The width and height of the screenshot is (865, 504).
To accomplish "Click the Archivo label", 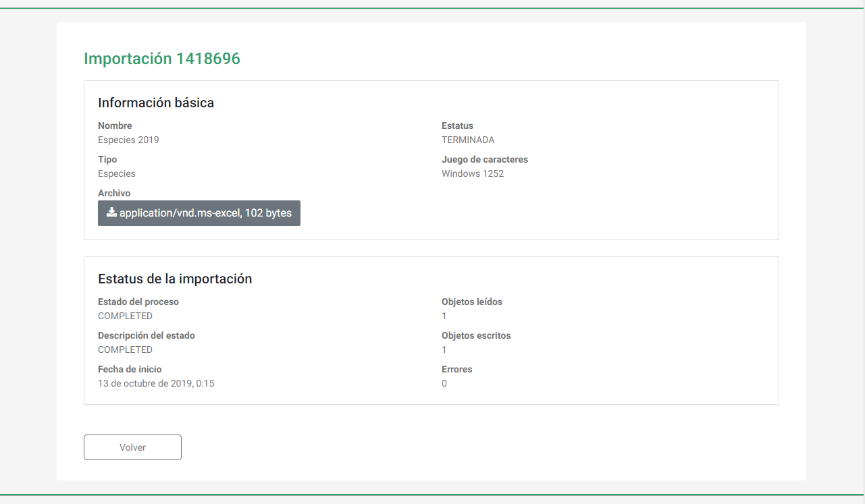I will click(x=114, y=193).
